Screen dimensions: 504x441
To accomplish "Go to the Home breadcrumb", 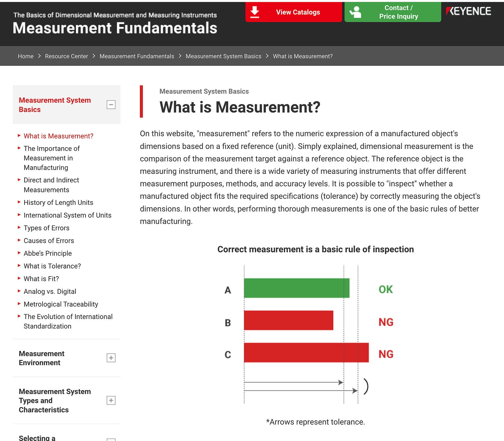I will point(26,56).
